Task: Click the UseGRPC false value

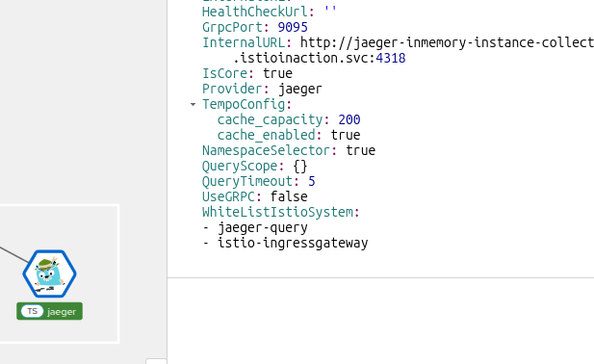Action: 289,196
